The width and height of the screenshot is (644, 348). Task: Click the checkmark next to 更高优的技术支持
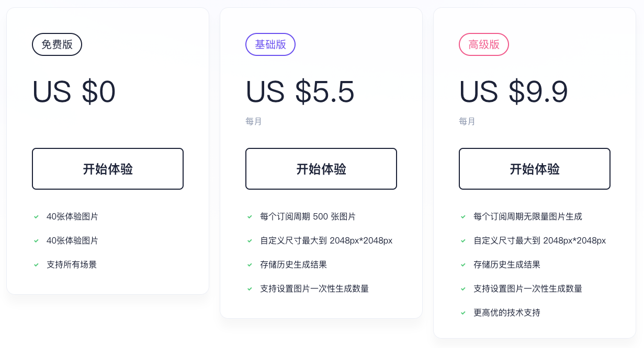click(x=463, y=313)
